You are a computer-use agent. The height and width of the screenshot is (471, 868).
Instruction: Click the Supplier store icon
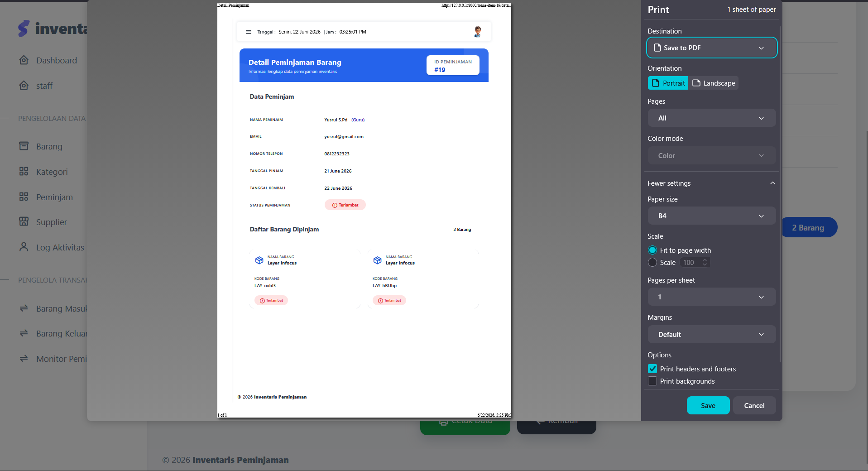(24, 221)
